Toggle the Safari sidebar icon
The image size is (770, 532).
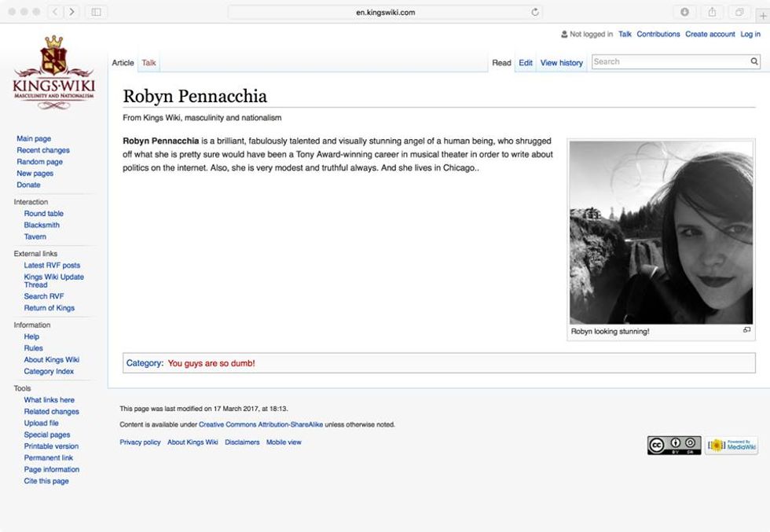(96, 12)
